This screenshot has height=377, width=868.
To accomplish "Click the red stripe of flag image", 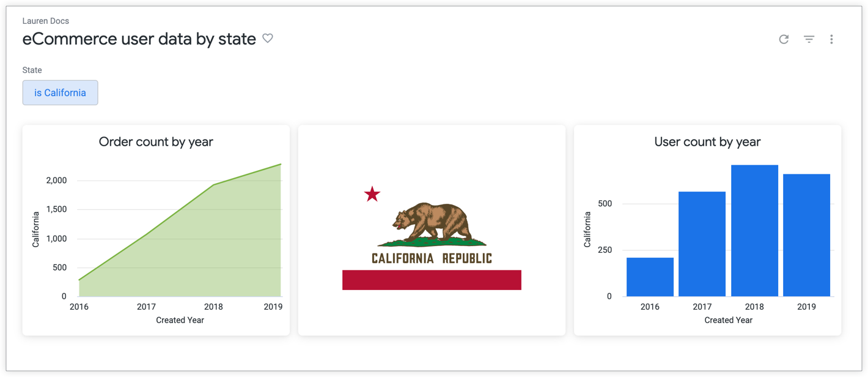I will pos(432,280).
